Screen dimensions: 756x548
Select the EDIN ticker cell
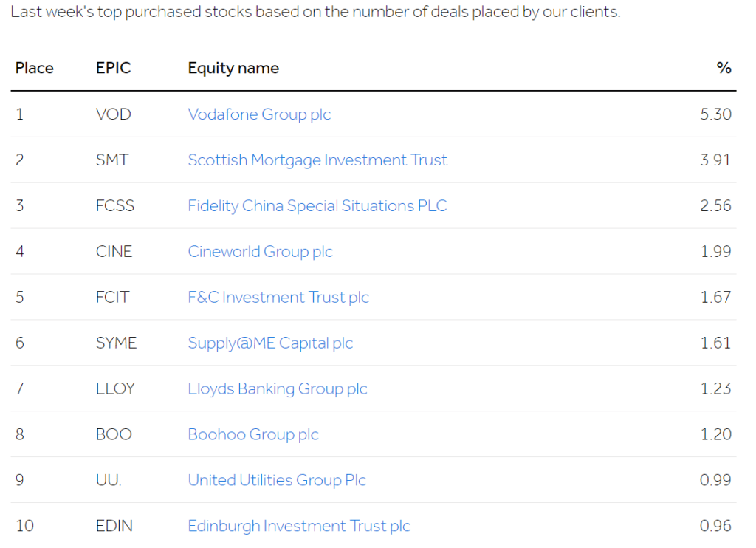[114, 526]
